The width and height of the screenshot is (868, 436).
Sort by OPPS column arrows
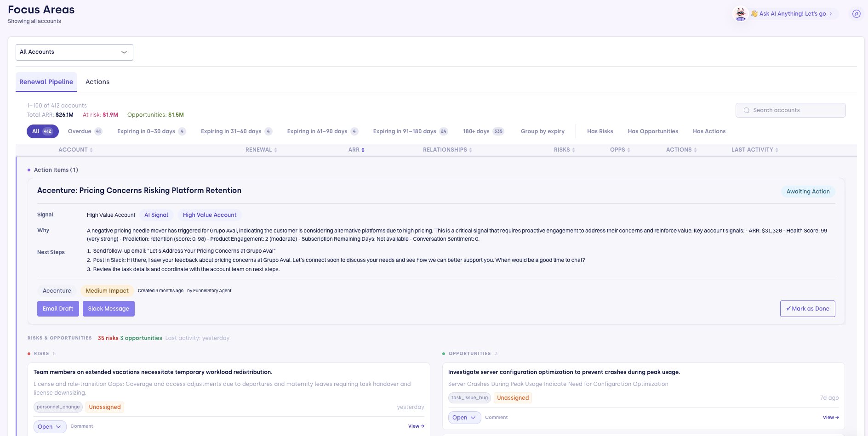(x=628, y=150)
